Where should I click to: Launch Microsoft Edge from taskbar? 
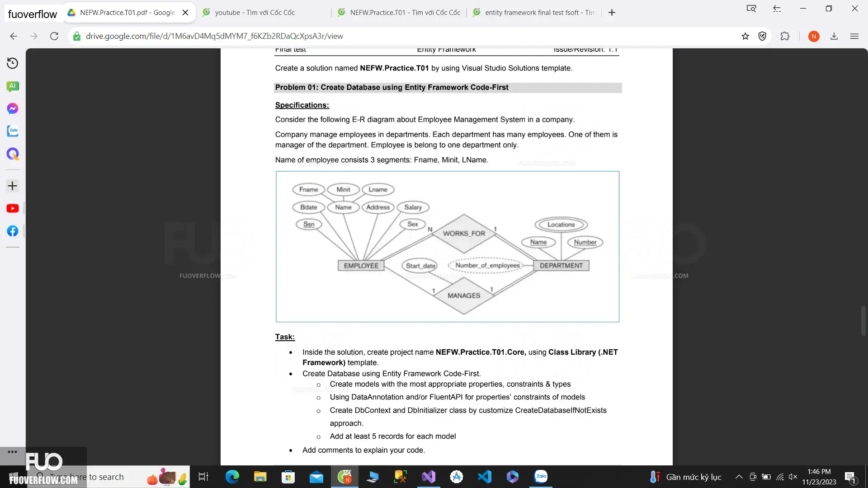pyautogui.click(x=232, y=477)
